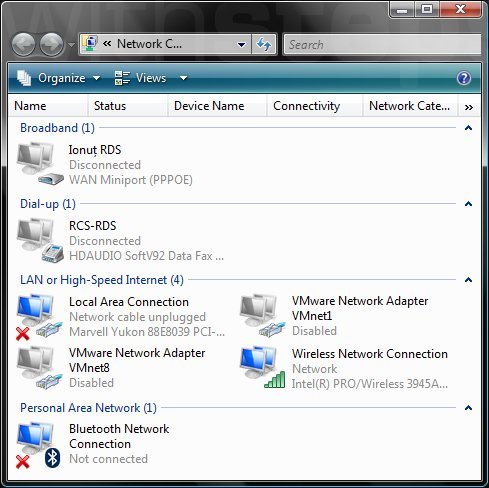The width and height of the screenshot is (489, 488).
Task: Maximize the Network Connections window
Action: pos(427,10)
